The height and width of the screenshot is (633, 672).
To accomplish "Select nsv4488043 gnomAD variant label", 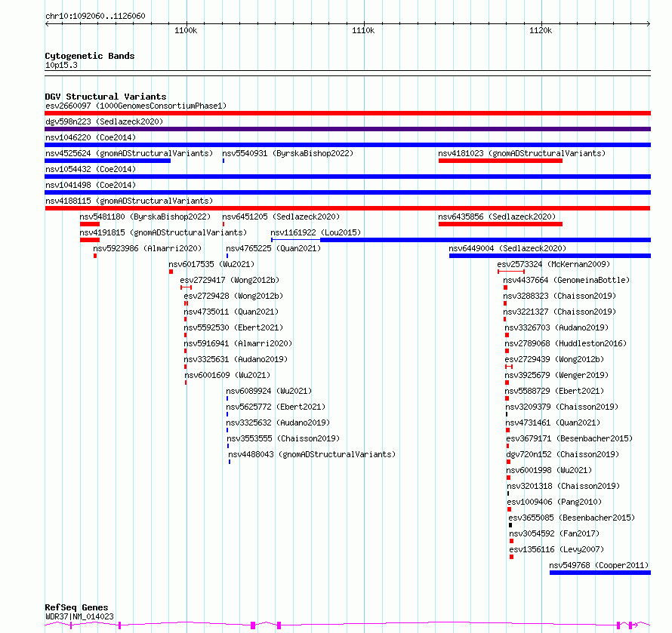I will pos(312,454).
